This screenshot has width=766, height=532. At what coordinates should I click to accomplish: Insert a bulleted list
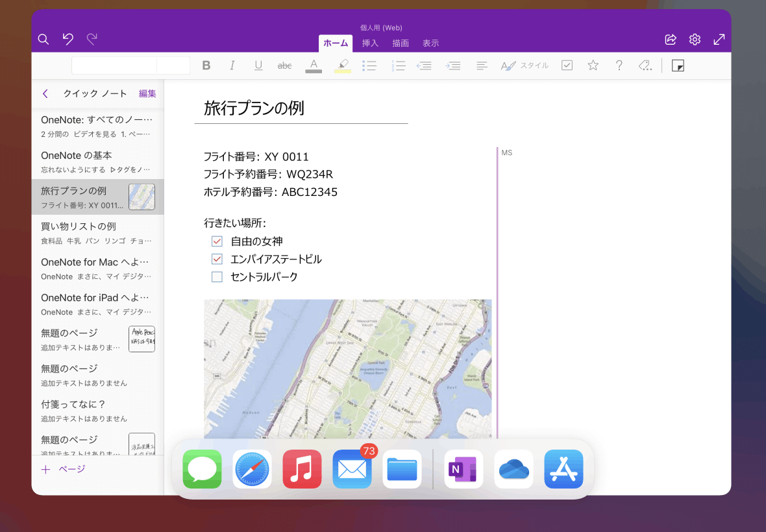point(369,66)
